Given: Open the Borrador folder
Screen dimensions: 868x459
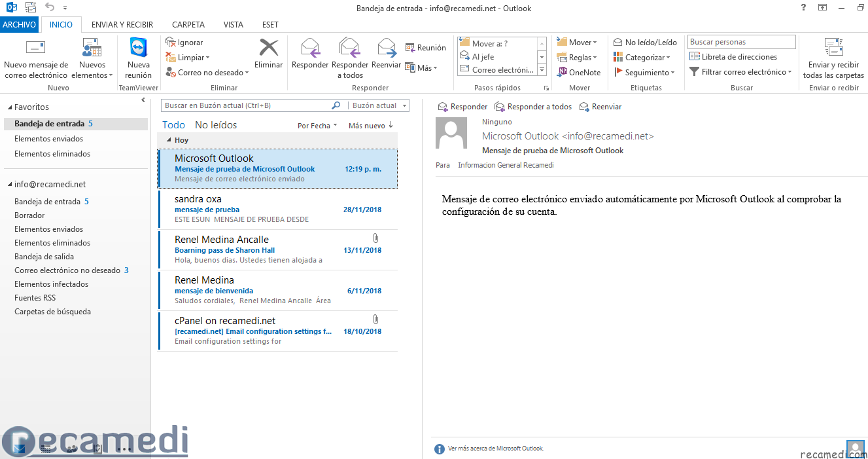Looking at the screenshot, I should tap(29, 215).
